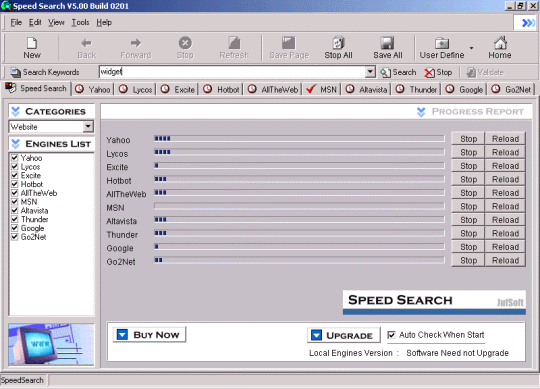
Task: Expand the search keywords history dropdown
Action: [370, 72]
